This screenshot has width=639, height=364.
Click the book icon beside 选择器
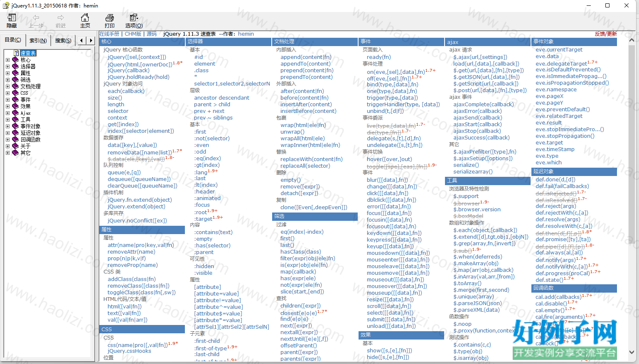(16, 66)
